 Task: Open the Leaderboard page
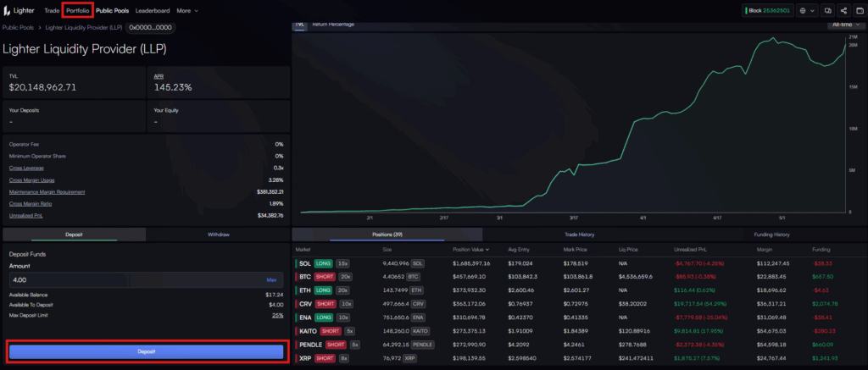click(x=153, y=10)
